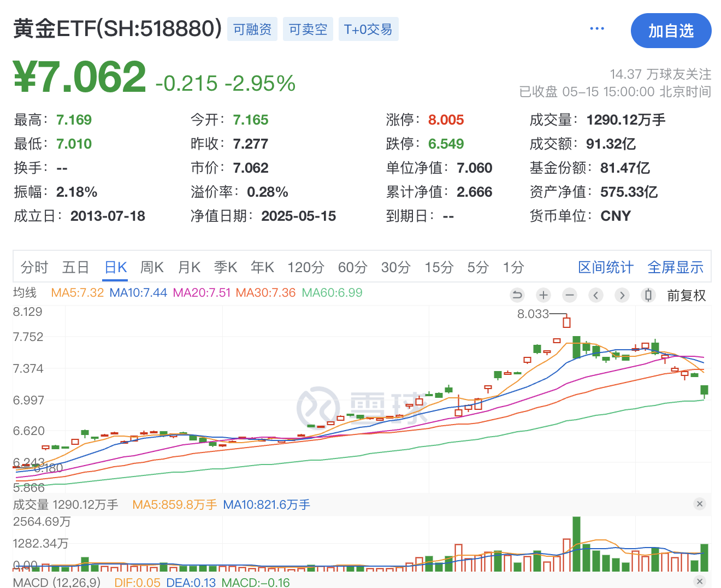Toggle the candlestick chart style icon
721x588 pixels.
(648, 296)
